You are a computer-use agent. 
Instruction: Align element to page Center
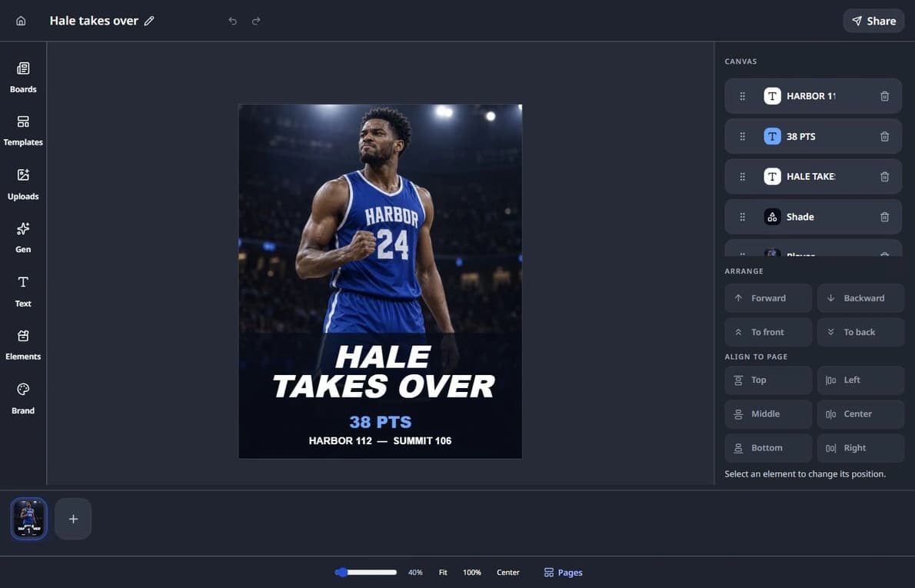pyautogui.click(x=860, y=414)
